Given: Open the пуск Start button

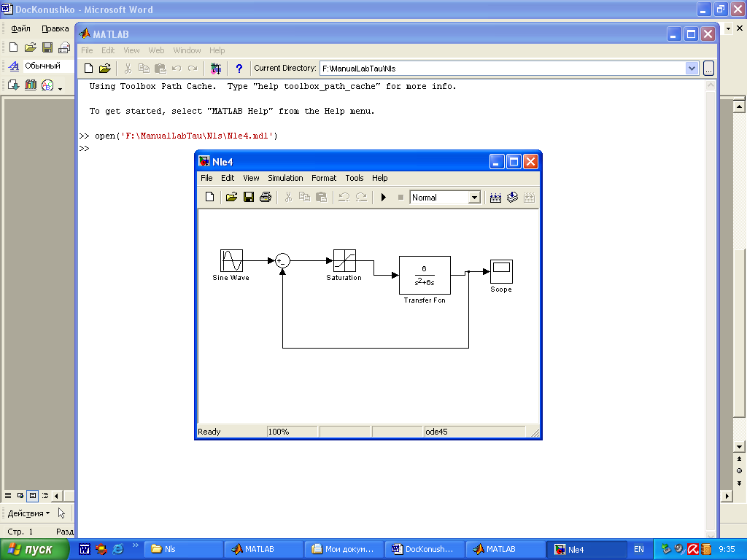Looking at the screenshot, I should pyautogui.click(x=34, y=549).
